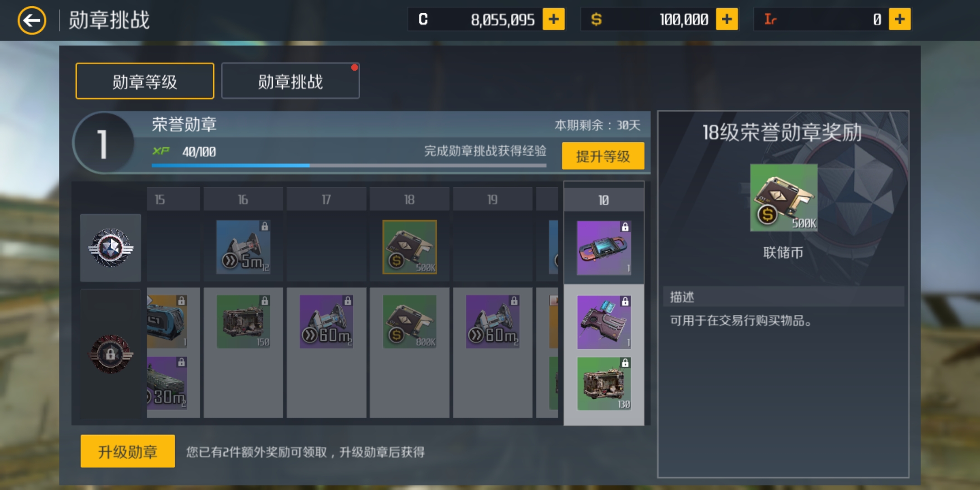Switch to 勋章等级 tab
The height and width of the screenshot is (490, 980).
pyautogui.click(x=145, y=81)
